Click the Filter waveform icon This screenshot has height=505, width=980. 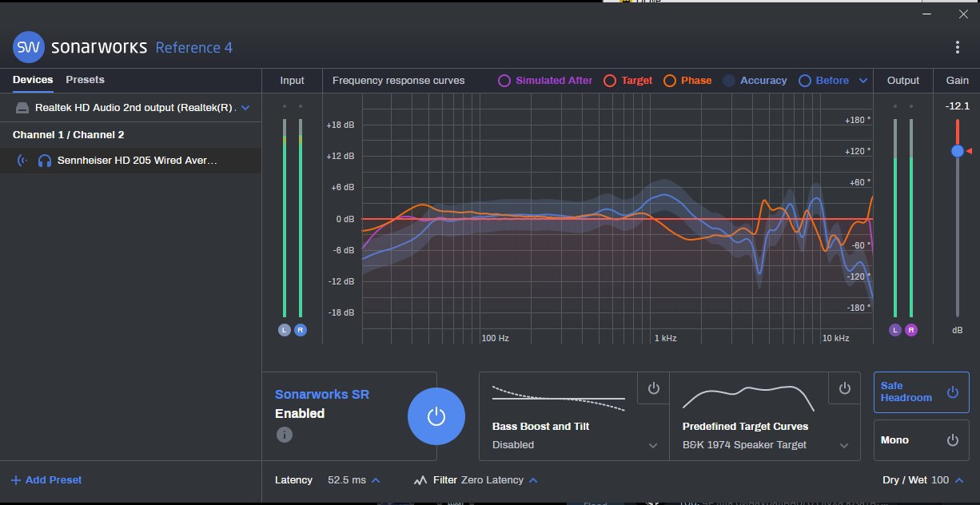click(420, 480)
